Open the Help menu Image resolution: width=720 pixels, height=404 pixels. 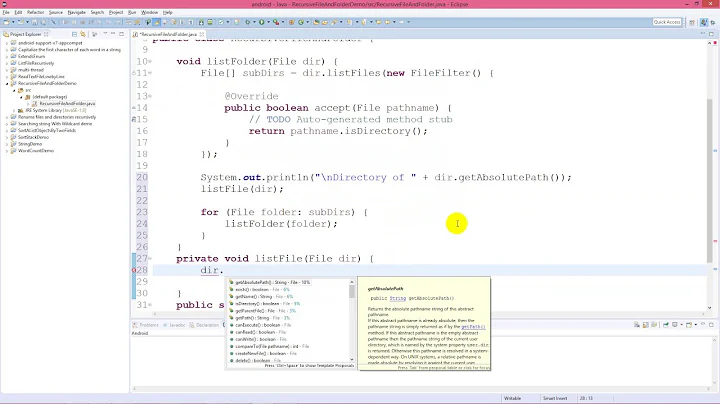point(168,12)
